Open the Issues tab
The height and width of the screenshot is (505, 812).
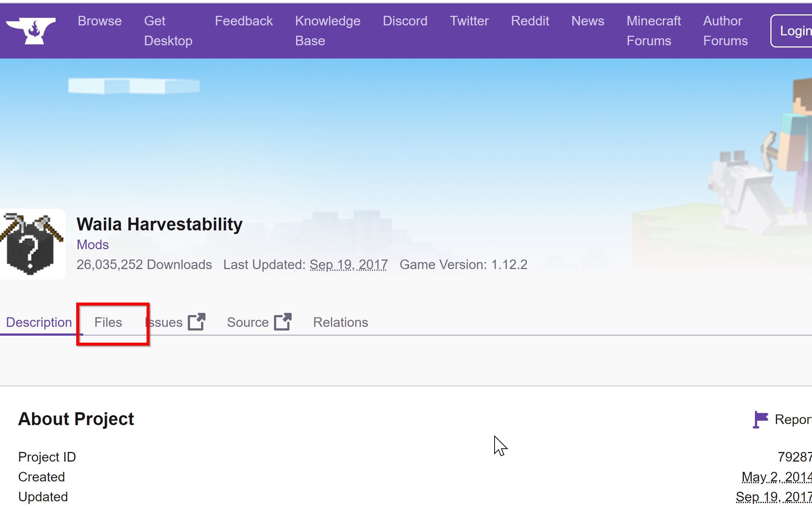[x=164, y=322]
